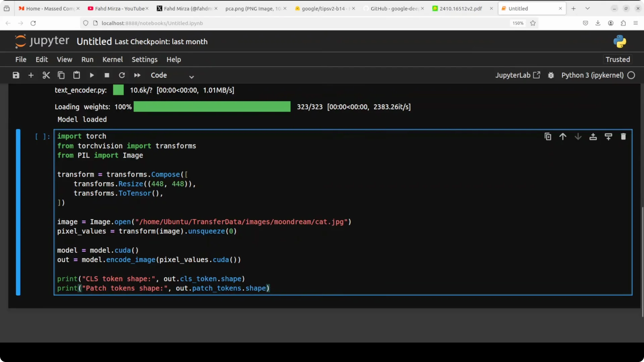Interrupt the kernel with the stop icon
This screenshot has width=644, height=362.
click(x=107, y=75)
